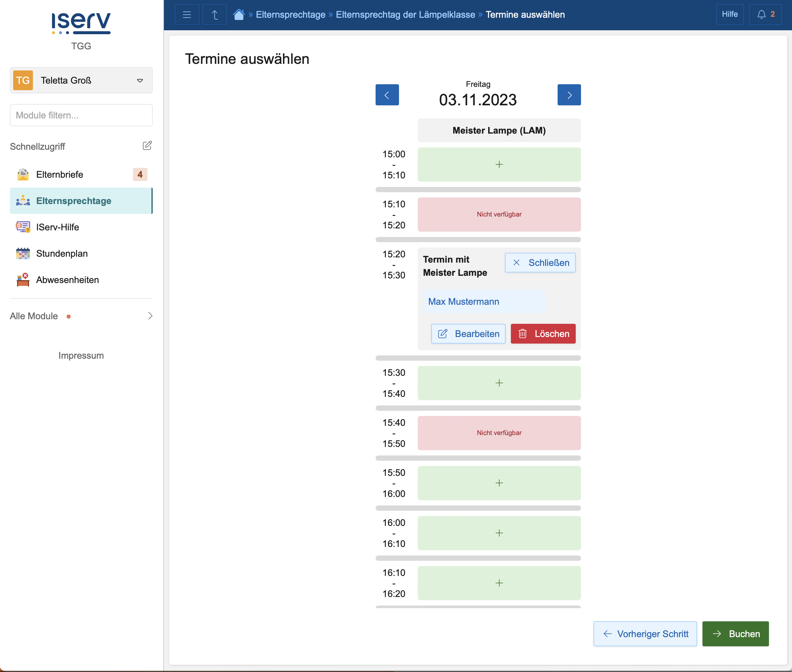This screenshot has height=672, width=792.
Task: Open Teletta Groß user dropdown
Action: pos(81,80)
